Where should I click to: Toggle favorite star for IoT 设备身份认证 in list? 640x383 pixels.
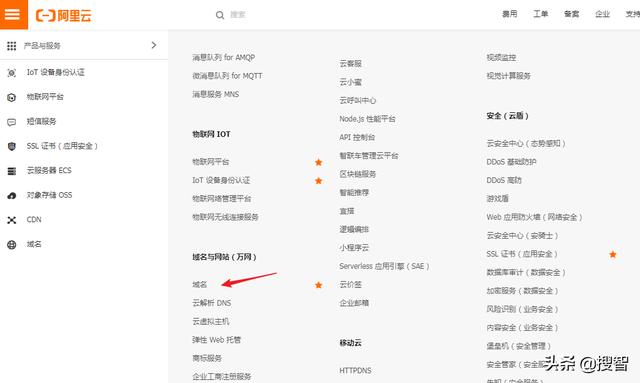point(318,180)
